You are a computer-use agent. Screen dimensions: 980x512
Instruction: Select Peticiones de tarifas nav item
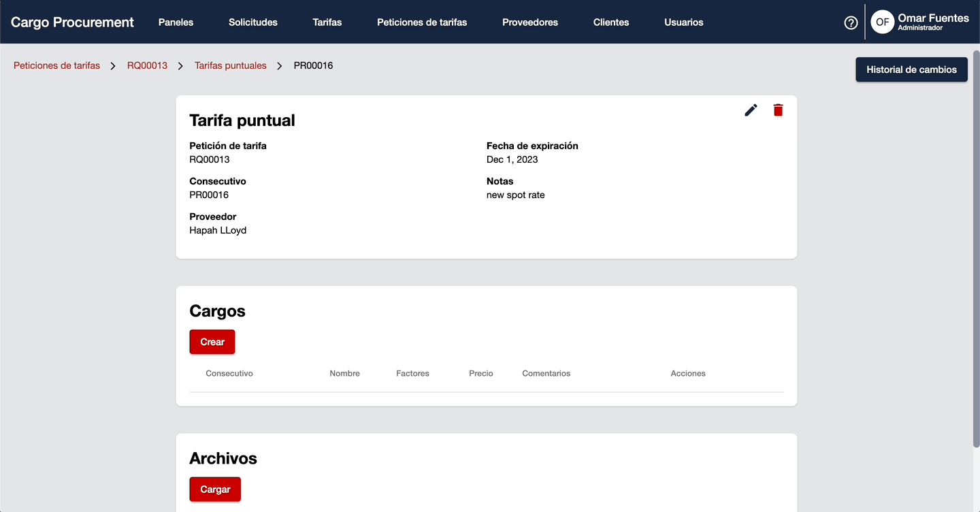(x=422, y=22)
